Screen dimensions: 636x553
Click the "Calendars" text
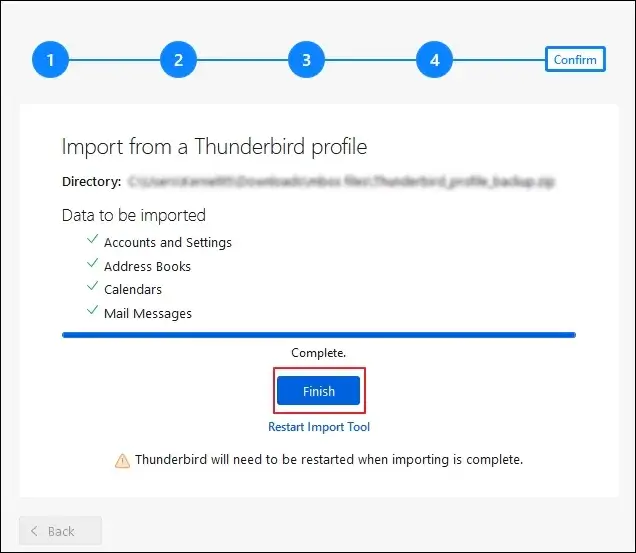point(133,289)
